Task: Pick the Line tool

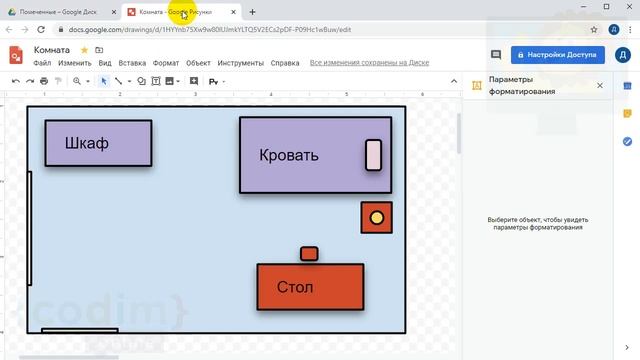Action: (x=118, y=81)
